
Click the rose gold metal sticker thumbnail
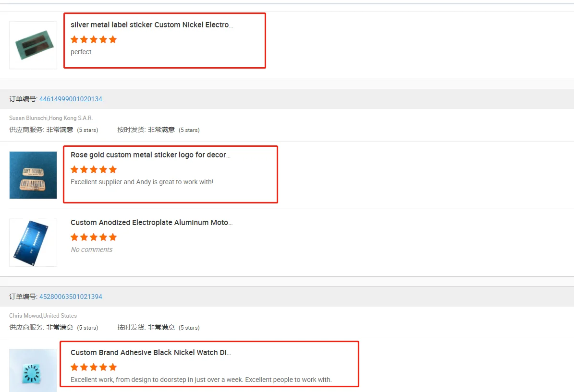pos(33,175)
